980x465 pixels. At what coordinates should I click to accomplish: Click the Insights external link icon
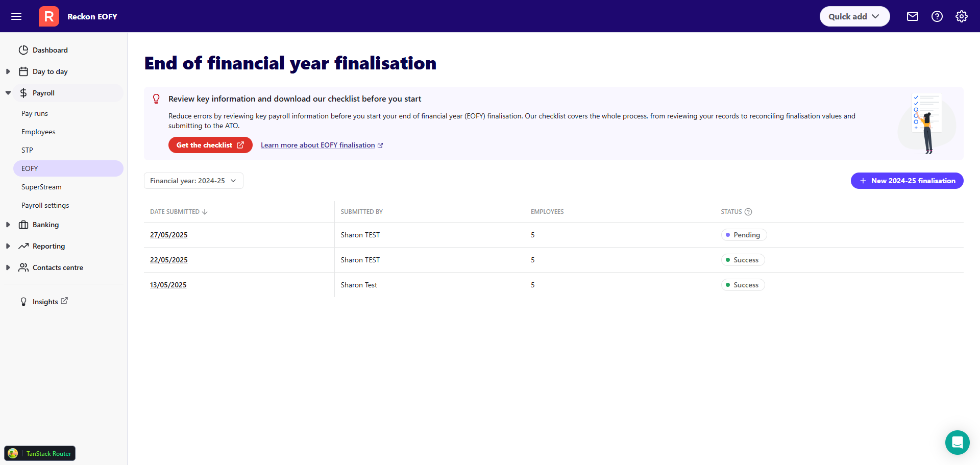click(64, 301)
